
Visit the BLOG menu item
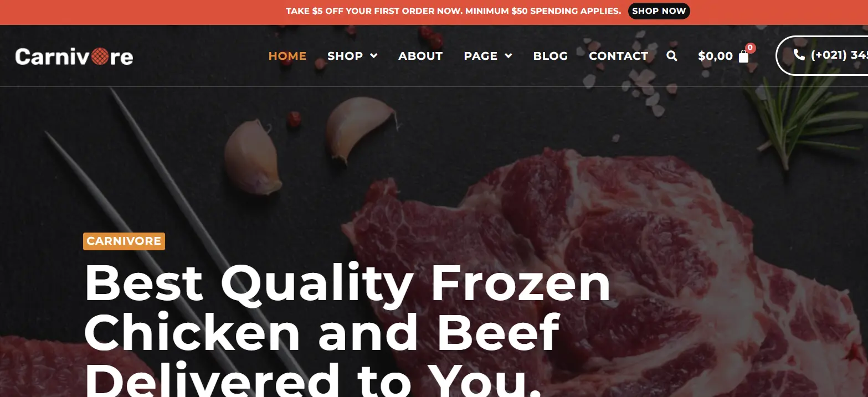[551, 56]
